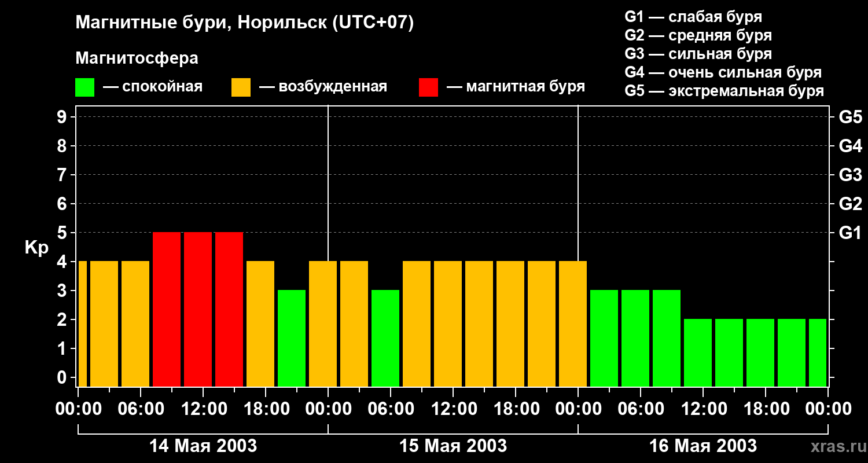The width and height of the screenshot is (868, 463).
Task: Click the '14 Мая 2003' date label
Action: click(203, 446)
